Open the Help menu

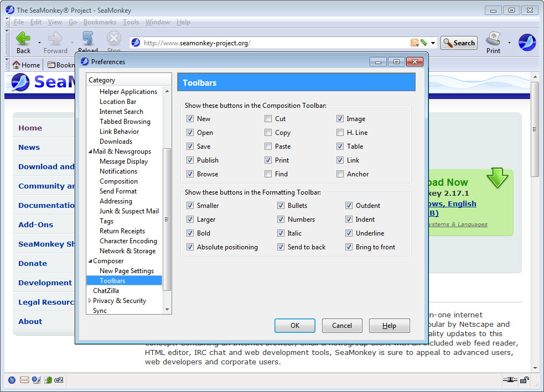(183, 22)
